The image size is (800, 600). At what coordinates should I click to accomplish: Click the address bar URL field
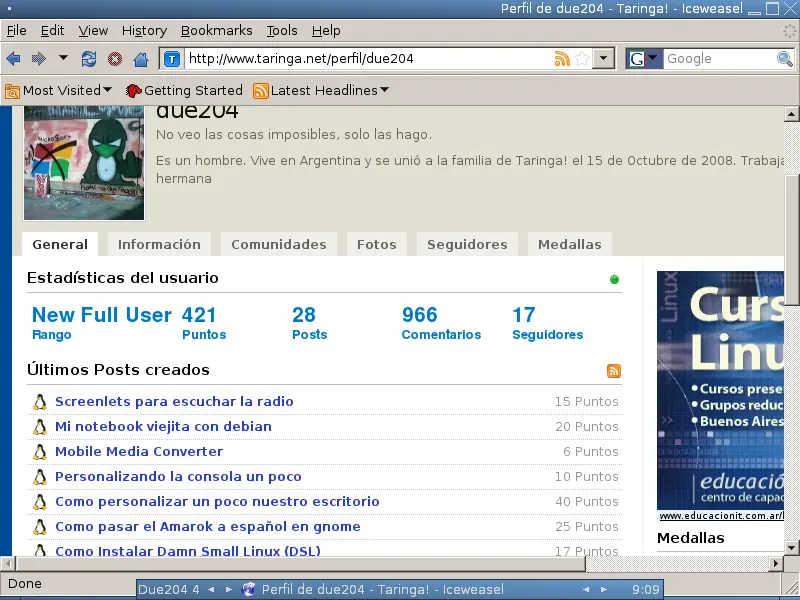click(x=370, y=59)
